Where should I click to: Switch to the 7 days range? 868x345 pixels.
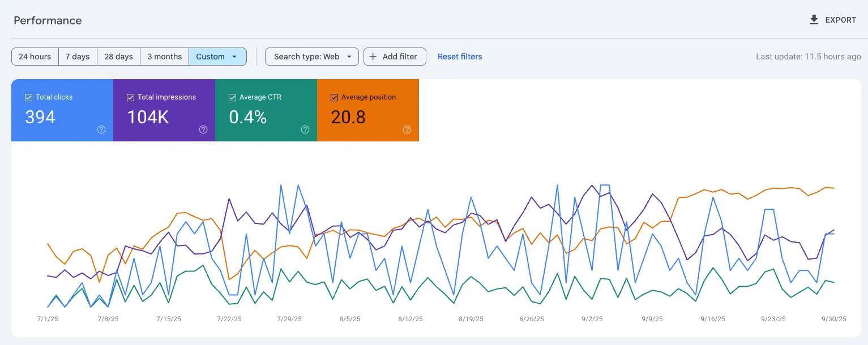[78, 57]
